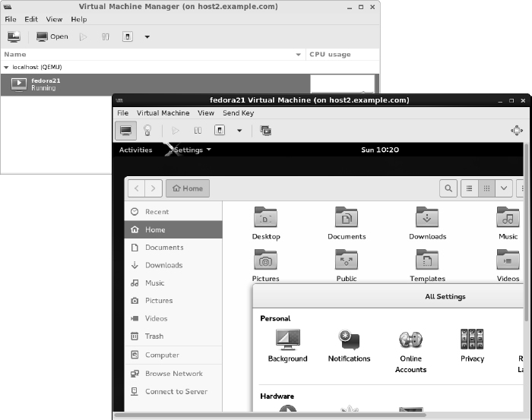Image resolution: width=532 pixels, height=420 pixels.
Task: Show the graphical console view
Action: coord(126,131)
